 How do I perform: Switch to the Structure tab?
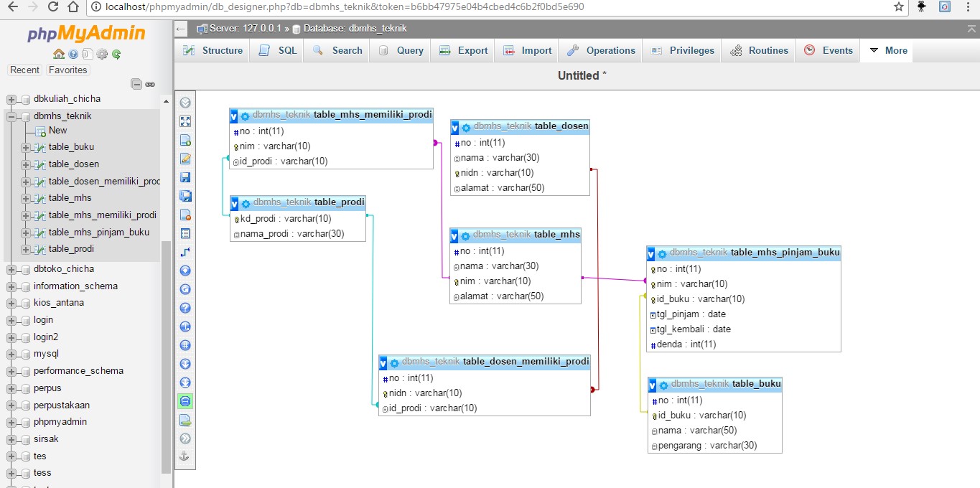coord(213,50)
